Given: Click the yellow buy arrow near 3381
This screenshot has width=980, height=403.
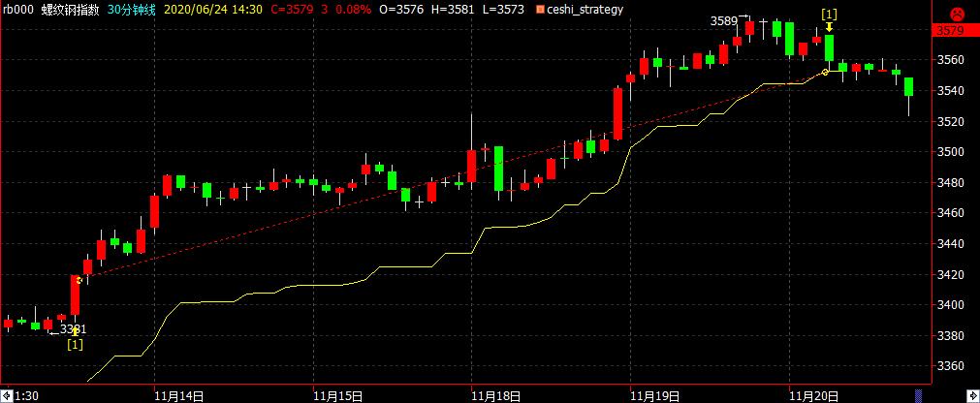Looking at the screenshot, I should coord(76,331).
